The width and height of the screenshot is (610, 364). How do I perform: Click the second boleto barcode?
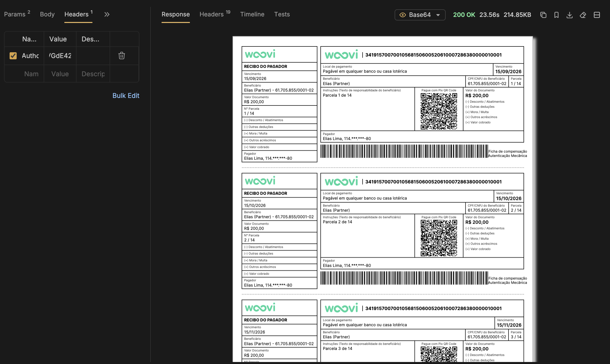pos(404,278)
